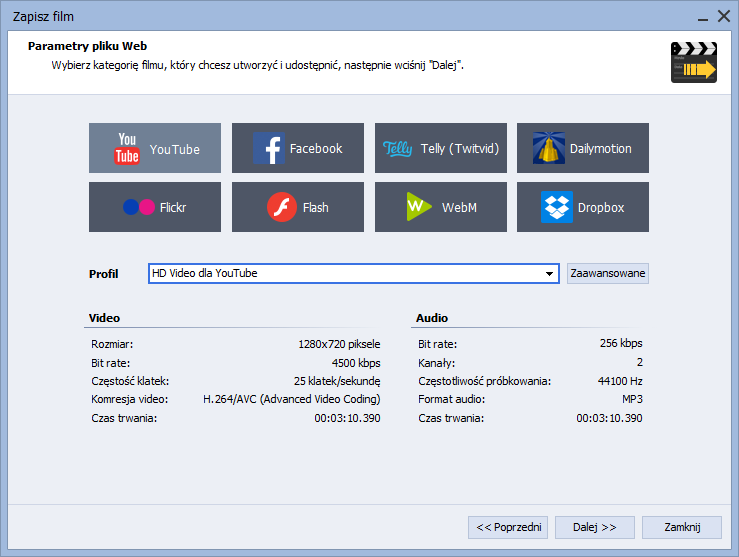Select the YouTube web category
739x557 pixels.
coord(155,148)
